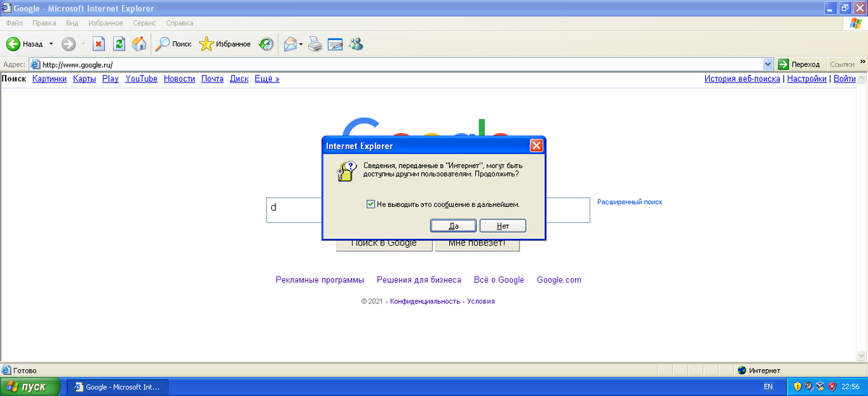Click Google - Microsoft Int... taskbar button
This screenshot has width=868, height=396.
pyautogui.click(x=118, y=387)
